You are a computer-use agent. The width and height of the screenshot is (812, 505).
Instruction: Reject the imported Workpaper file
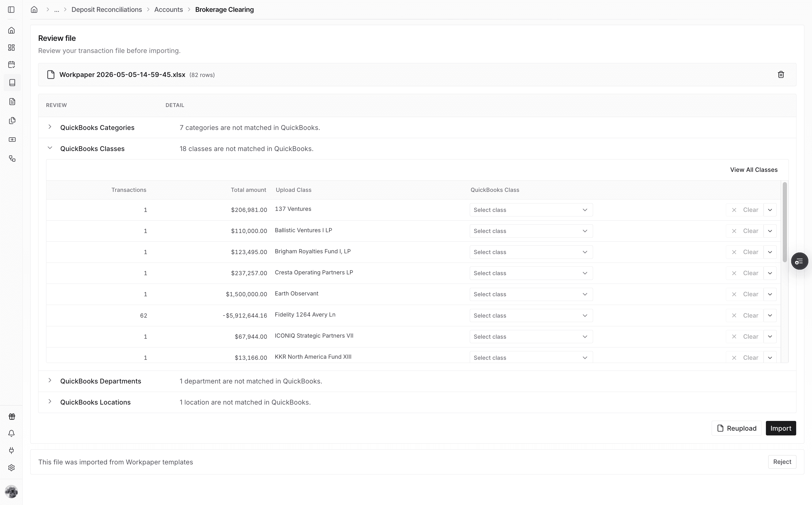(782, 462)
